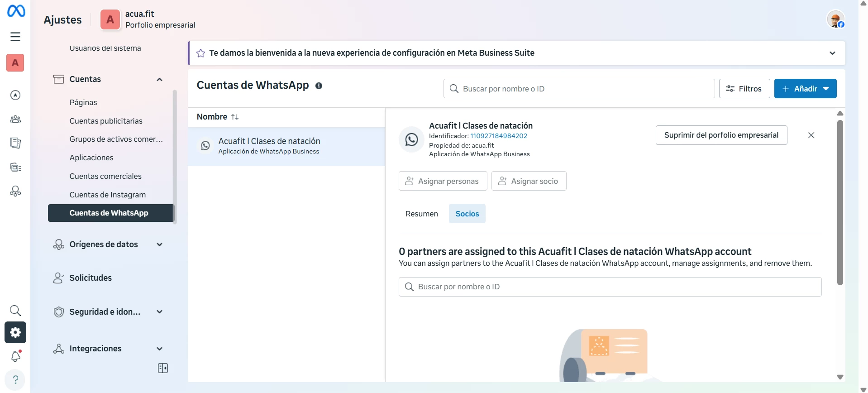
Task: Open the compass icon in left rail
Action: pyautogui.click(x=15, y=95)
